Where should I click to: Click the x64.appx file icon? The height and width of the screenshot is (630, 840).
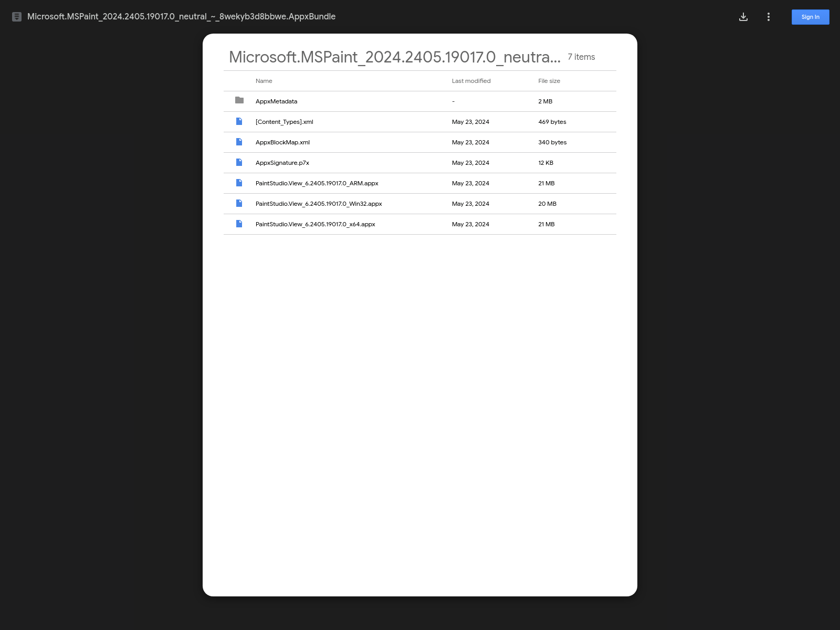click(x=239, y=224)
